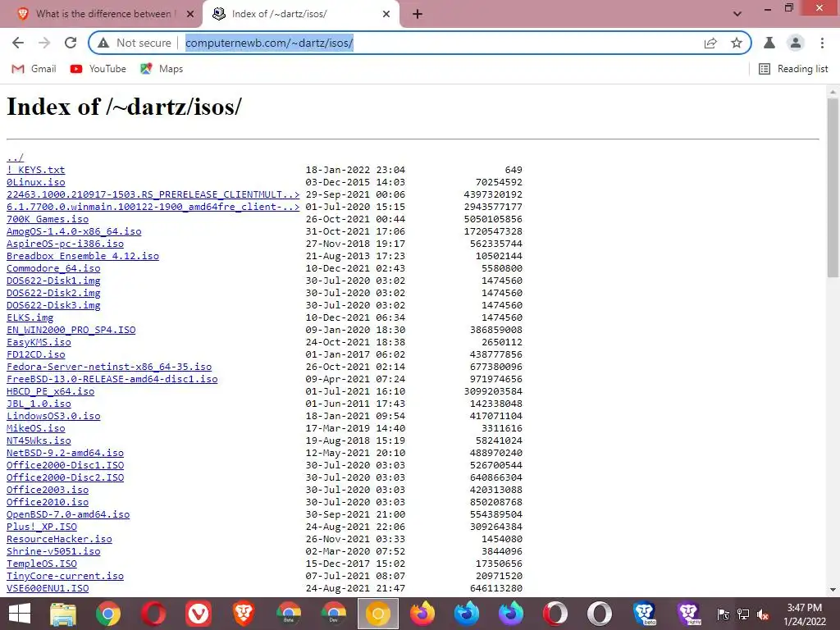Switch to 'What is the difference between' tab
The width and height of the screenshot is (840, 630).
coord(102,14)
